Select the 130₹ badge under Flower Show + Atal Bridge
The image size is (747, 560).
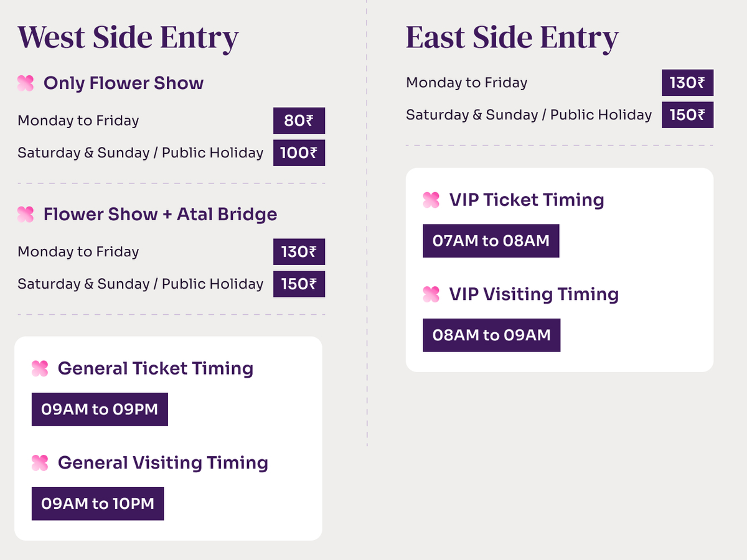[x=299, y=252]
